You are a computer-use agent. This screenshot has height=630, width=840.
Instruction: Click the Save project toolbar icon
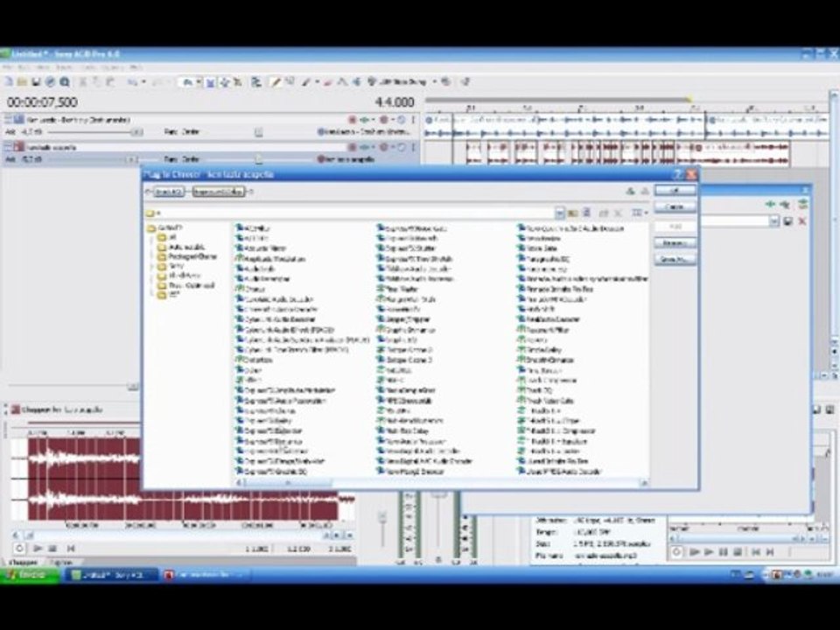pyautogui.click(x=36, y=82)
